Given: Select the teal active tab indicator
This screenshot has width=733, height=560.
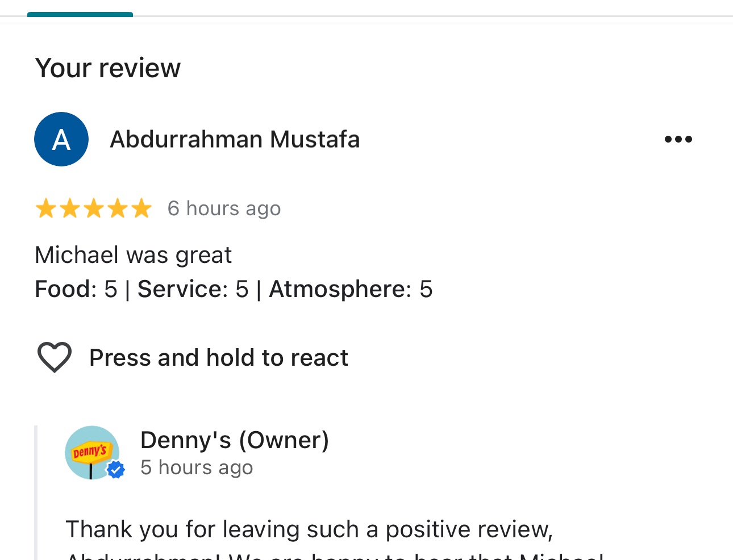Looking at the screenshot, I should 80,14.
